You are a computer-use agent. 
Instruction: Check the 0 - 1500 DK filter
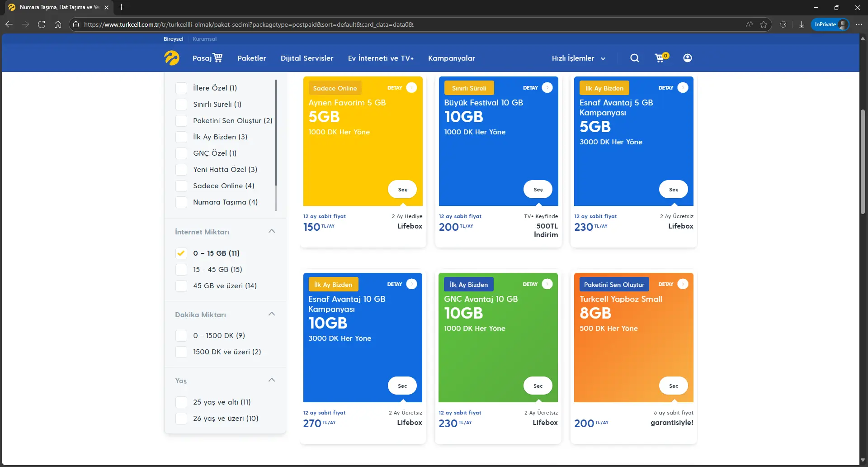click(x=181, y=336)
